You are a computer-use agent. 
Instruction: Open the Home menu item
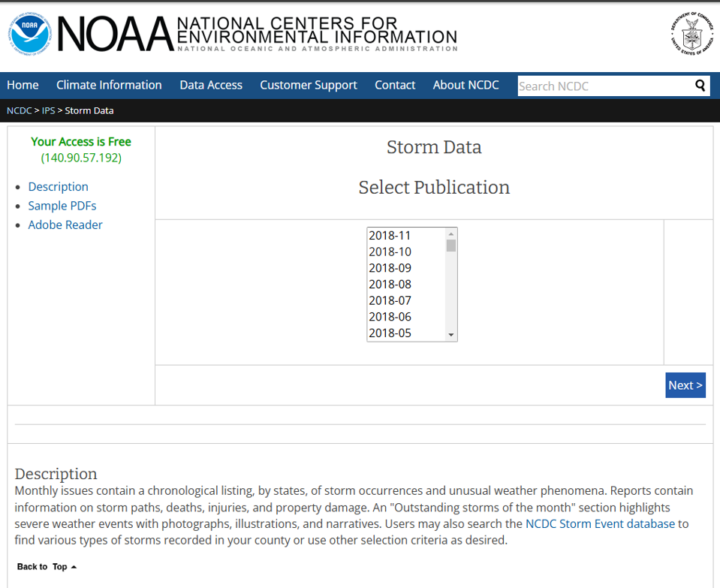tap(23, 86)
